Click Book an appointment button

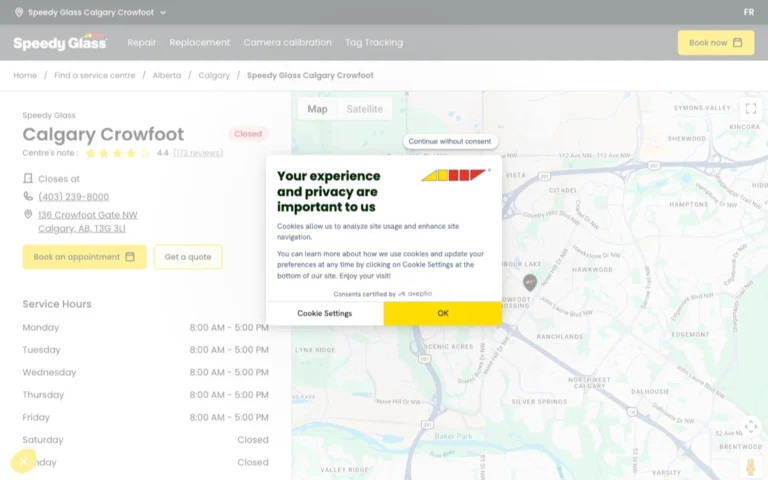click(x=84, y=257)
